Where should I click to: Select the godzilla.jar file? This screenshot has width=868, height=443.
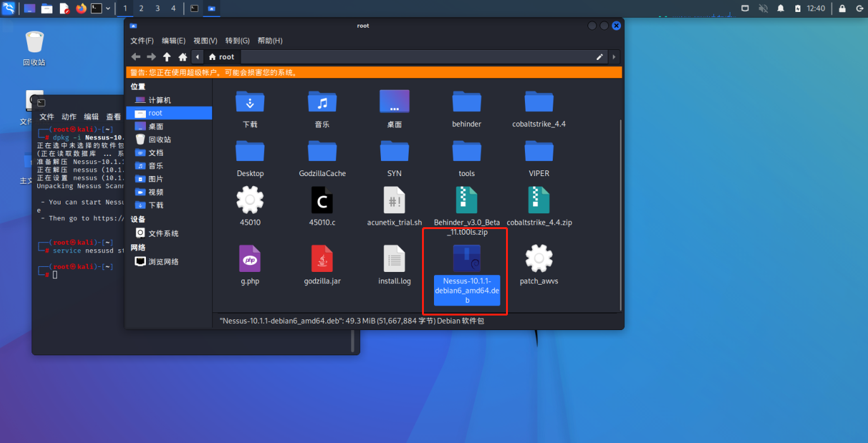(322, 259)
